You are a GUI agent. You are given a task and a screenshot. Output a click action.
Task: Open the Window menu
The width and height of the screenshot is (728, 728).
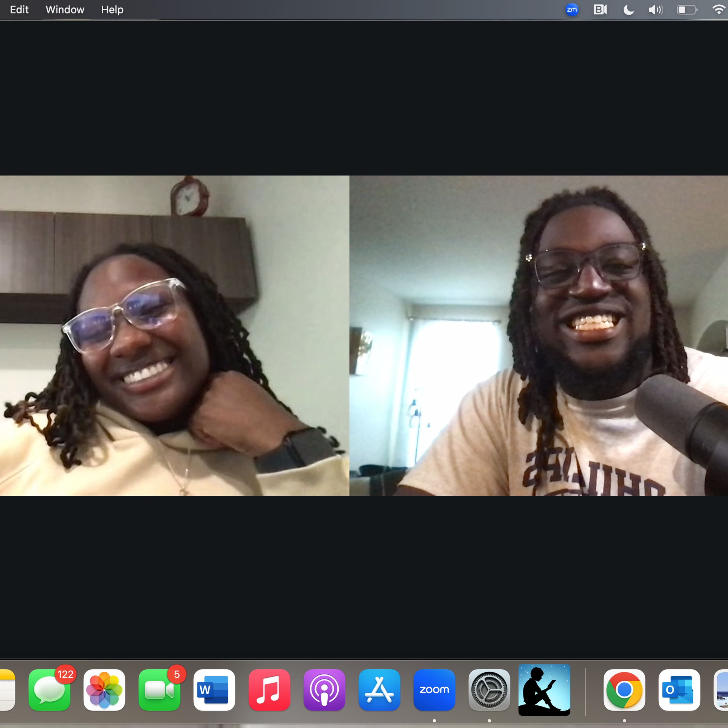click(65, 10)
